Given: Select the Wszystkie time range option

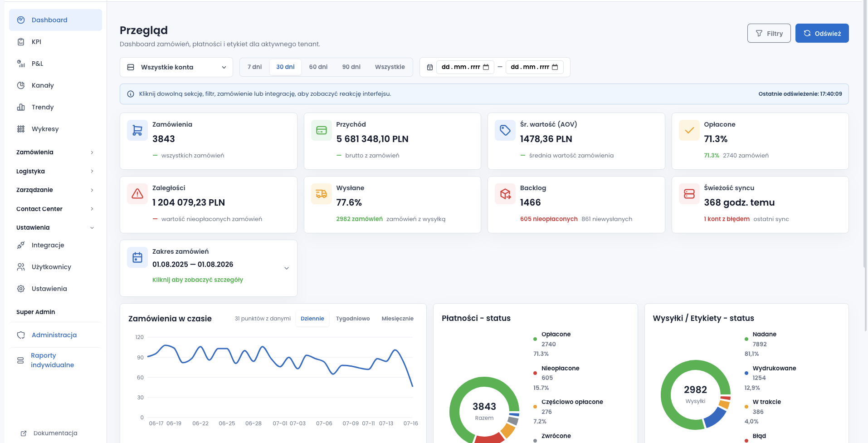Looking at the screenshot, I should click(390, 67).
